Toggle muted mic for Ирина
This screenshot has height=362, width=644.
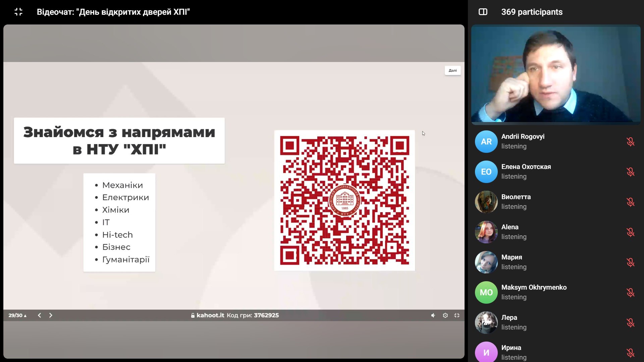pos(630,353)
